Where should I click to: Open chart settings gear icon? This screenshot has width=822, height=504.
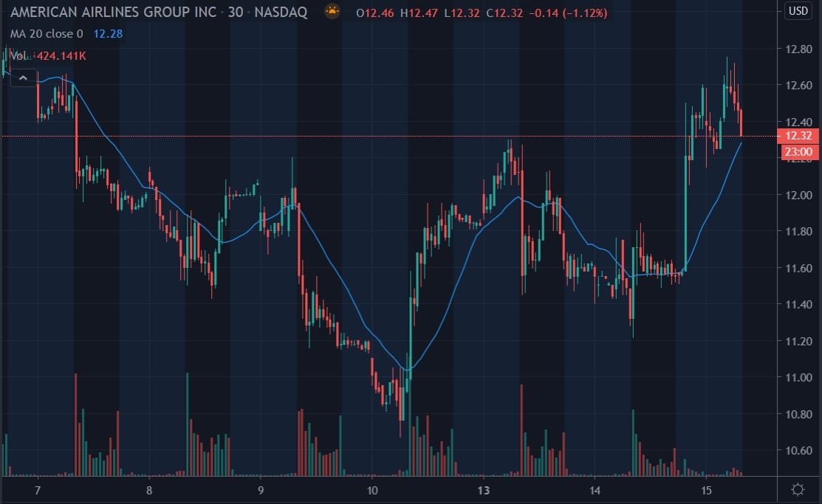coord(798,490)
